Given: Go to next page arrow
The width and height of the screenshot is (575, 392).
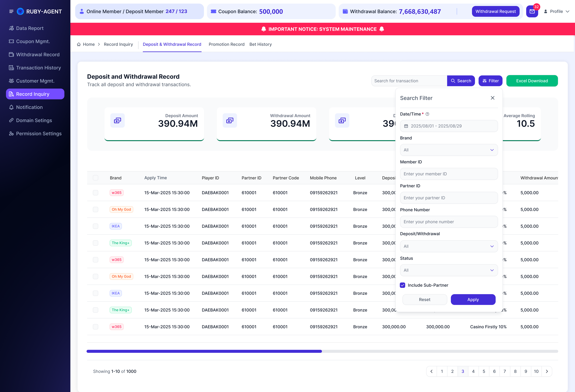Looking at the screenshot, I should pos(547,371).
